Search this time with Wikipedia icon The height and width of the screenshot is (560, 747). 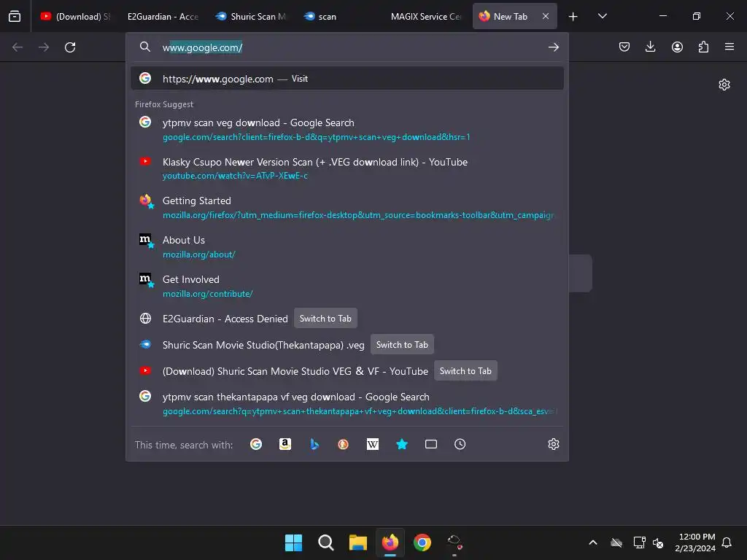pos(373,444)
